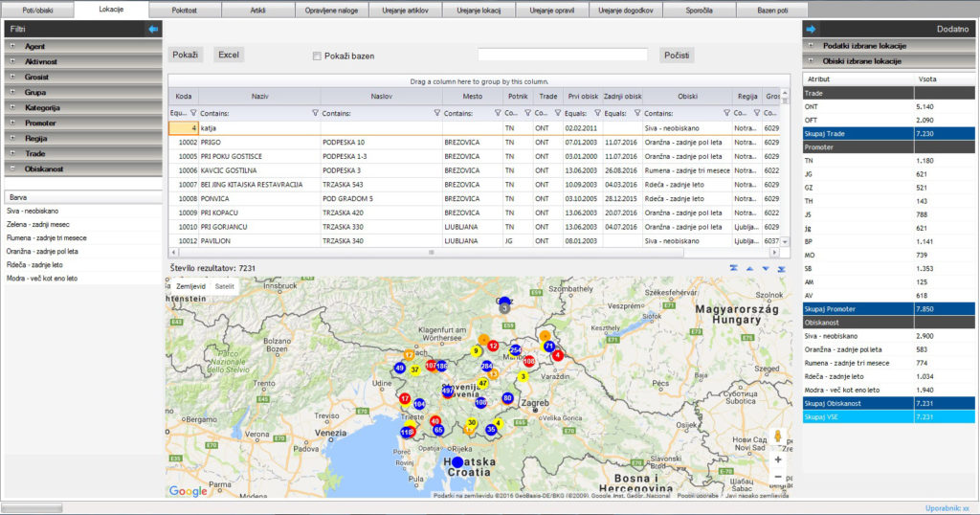This screenshot has height=515, width=980.
Task: Click the Pokaži button
Action: click(185, 56)
